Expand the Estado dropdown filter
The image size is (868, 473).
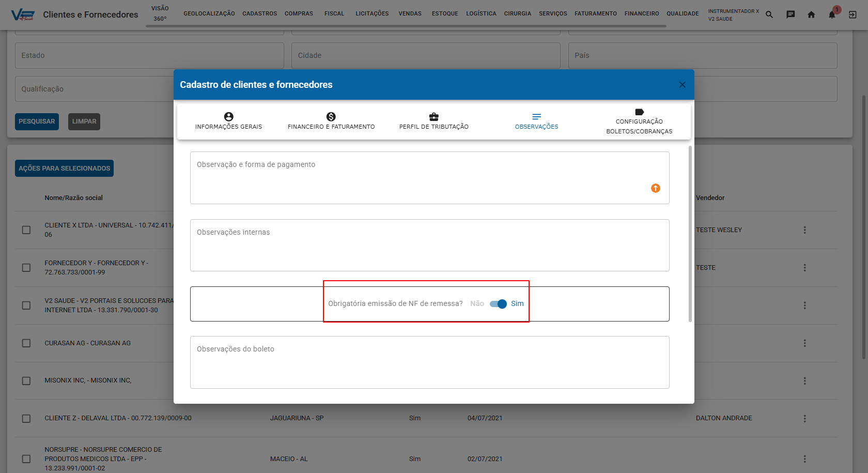tap(149, 55)
